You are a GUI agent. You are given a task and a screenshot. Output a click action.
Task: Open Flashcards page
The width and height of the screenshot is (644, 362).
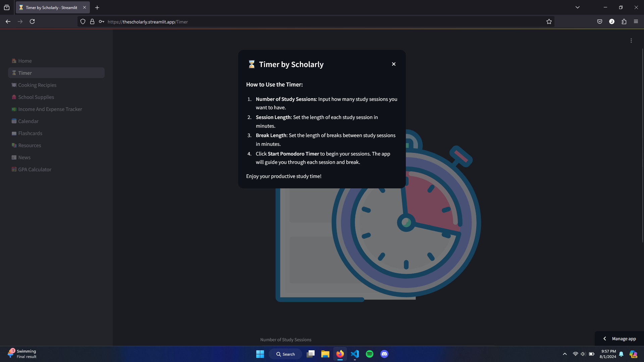point(30,133)
